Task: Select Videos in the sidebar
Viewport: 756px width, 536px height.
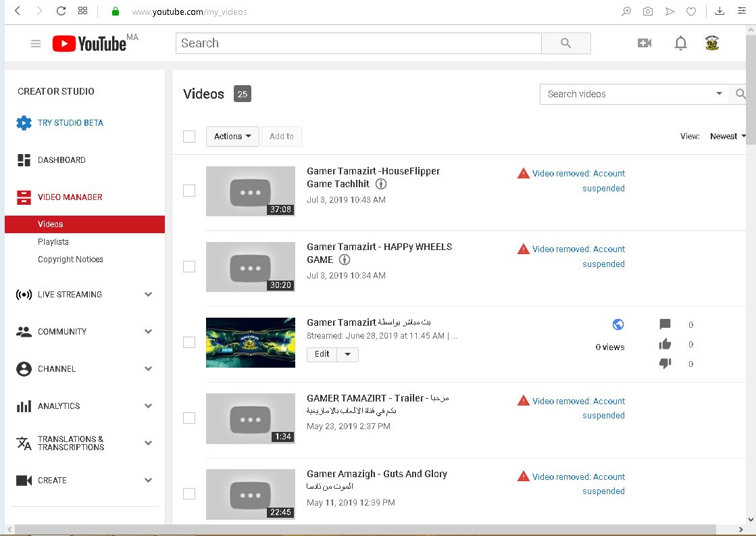Action: pos(85,224)
